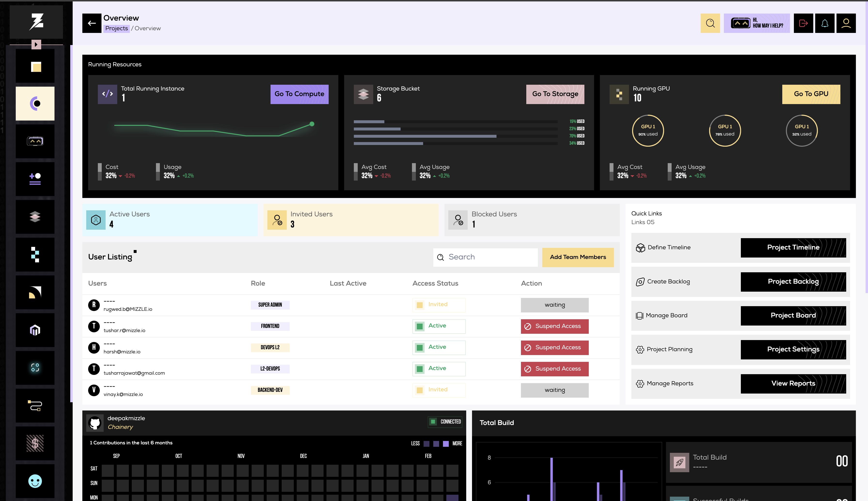Open the user profile icon

pos(846,23)
